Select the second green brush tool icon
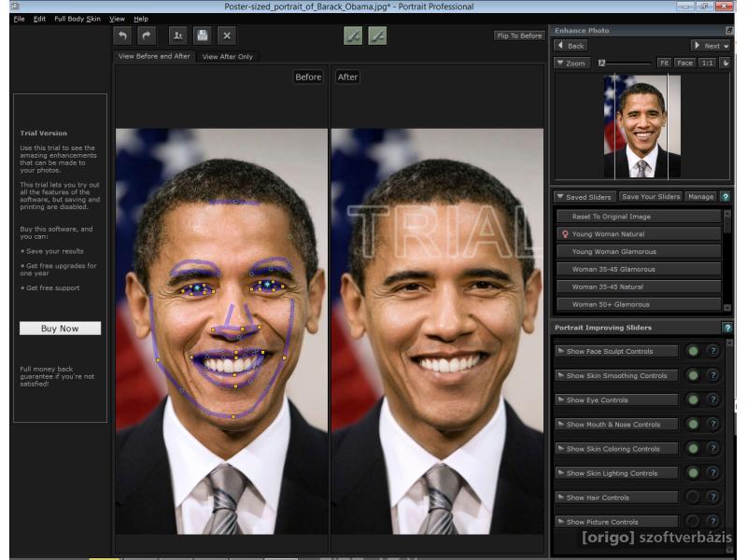Viewport: 747px width, 560px height. click(377, 35)
